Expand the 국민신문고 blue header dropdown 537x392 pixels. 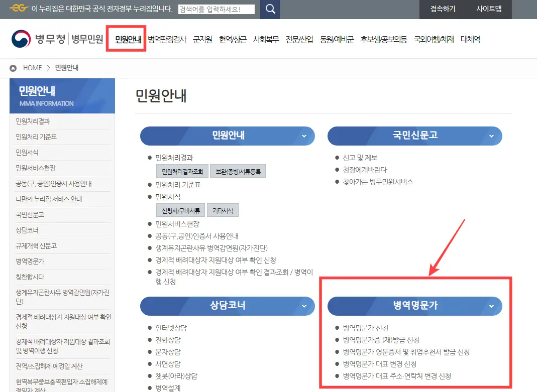491,136
